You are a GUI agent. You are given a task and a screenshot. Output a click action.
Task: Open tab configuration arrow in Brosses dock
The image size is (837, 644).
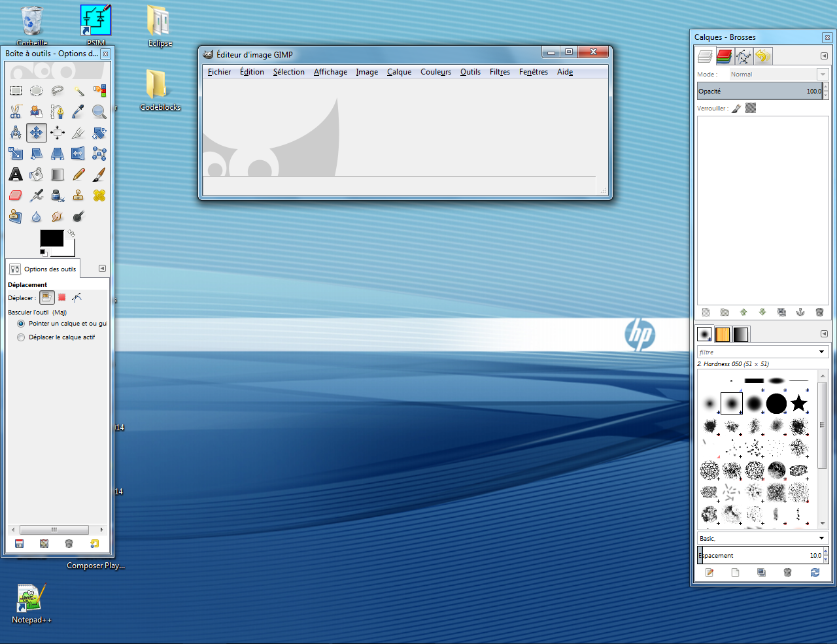pos(824,334)
